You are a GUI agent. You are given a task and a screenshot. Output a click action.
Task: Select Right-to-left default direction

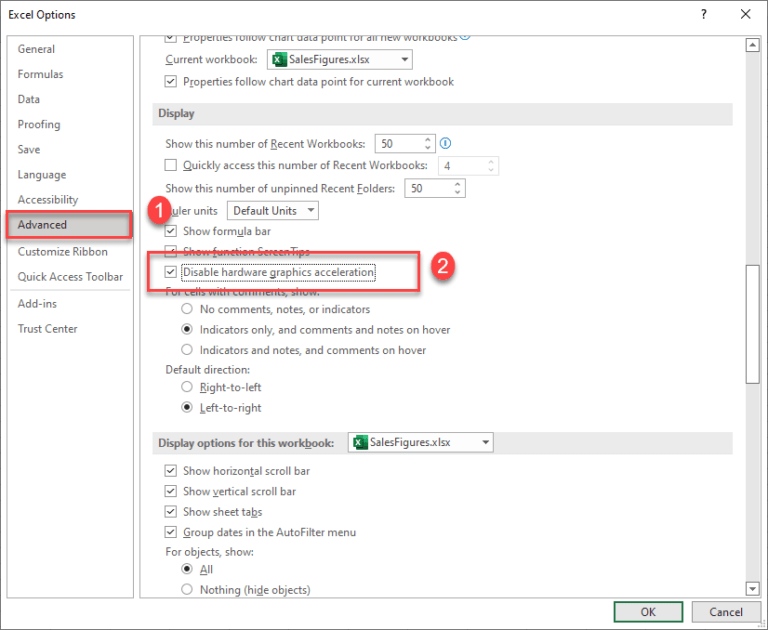click(187, 387)
